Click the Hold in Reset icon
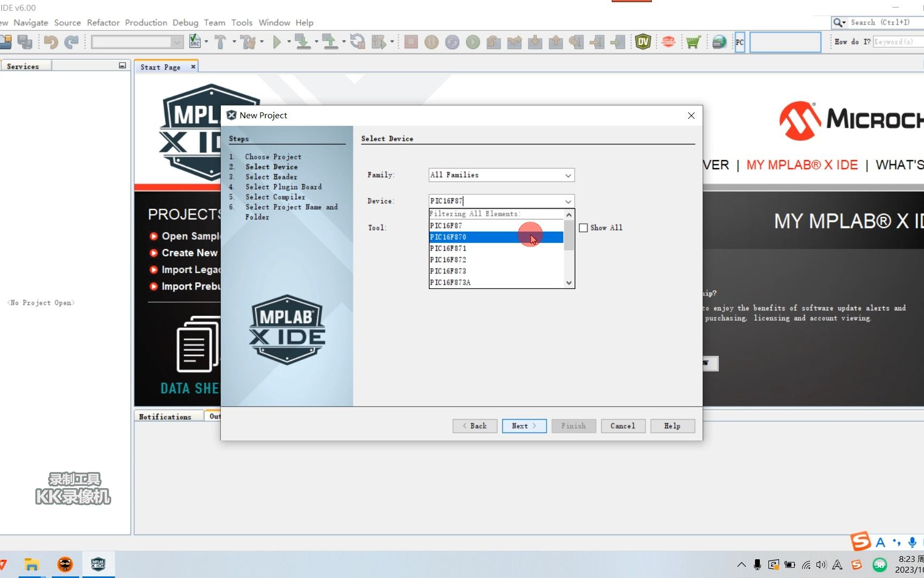Image resolution: width=924 pixels, height=578 pixels. [x=358, y=42]
